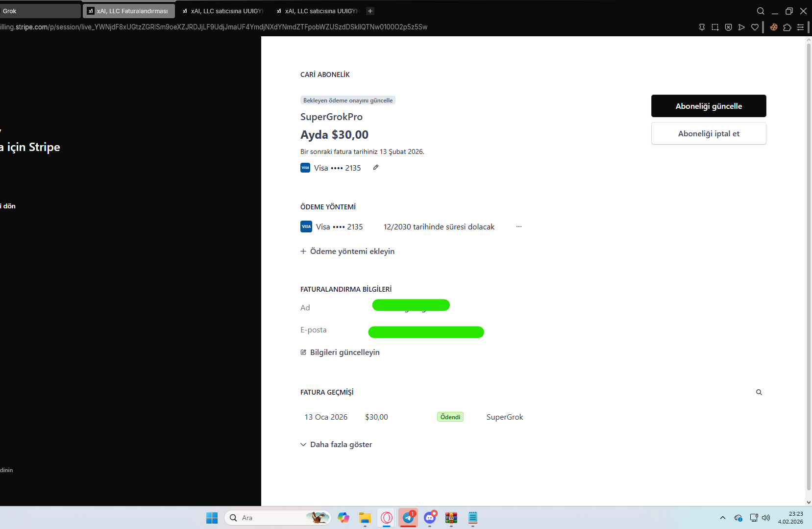Switch to the third browser tab, the first xAI satıcısına tab
This screenshot has height=529, width=812.
222,11
